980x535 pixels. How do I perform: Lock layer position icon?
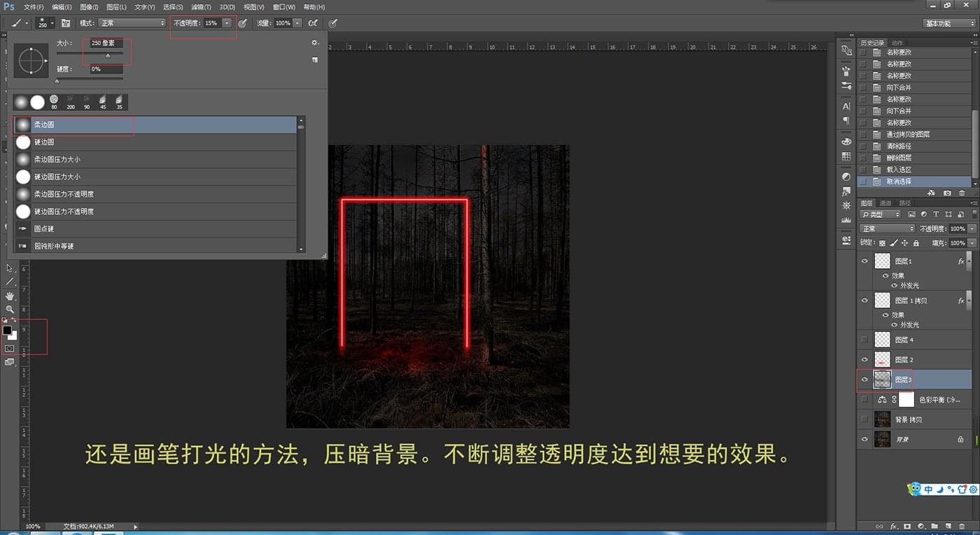tap(904, 243)
